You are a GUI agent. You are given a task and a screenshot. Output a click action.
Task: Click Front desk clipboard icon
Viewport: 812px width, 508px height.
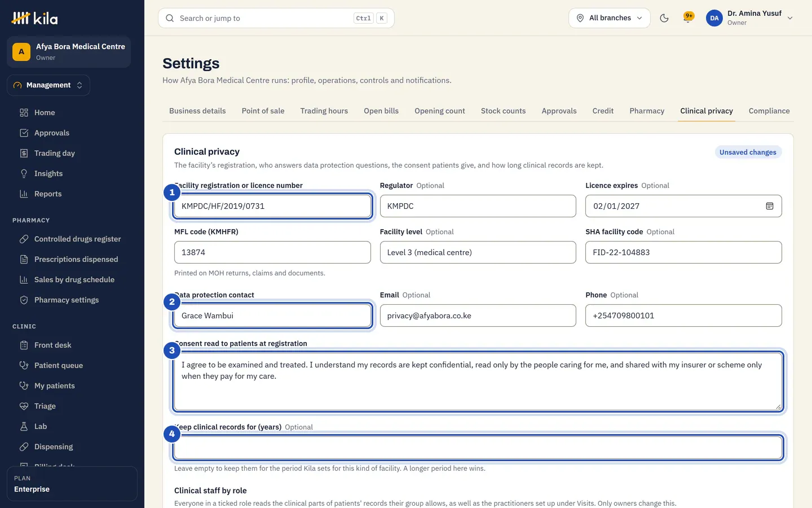click(x=24, y=345)
